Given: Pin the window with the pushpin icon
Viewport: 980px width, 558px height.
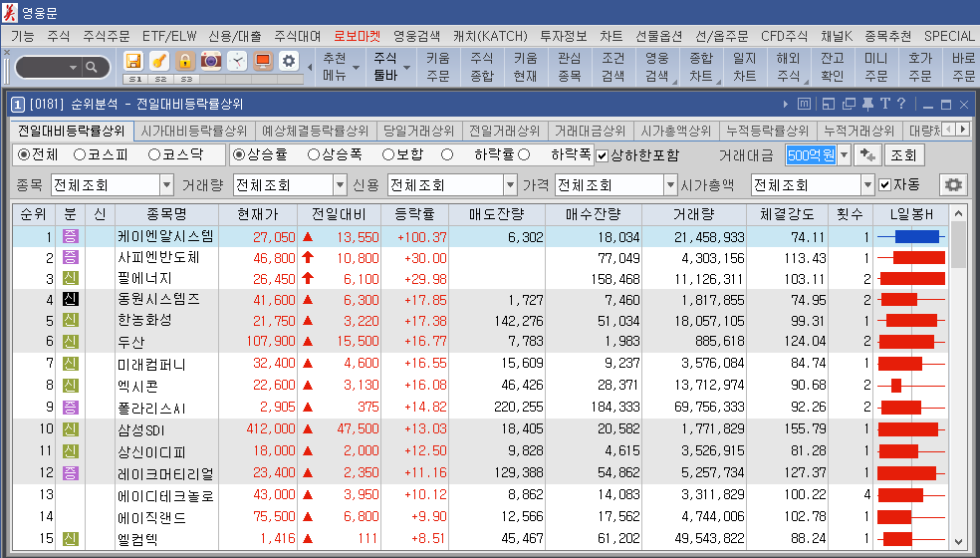Looking at the screenshot, I should [867, 104].
